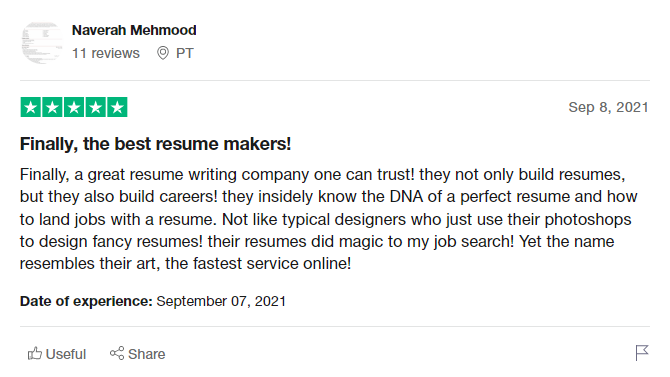This screenshot has width=670, height=377.
Task: Click the review body paragraph text
Action: (x=329, y=219)
